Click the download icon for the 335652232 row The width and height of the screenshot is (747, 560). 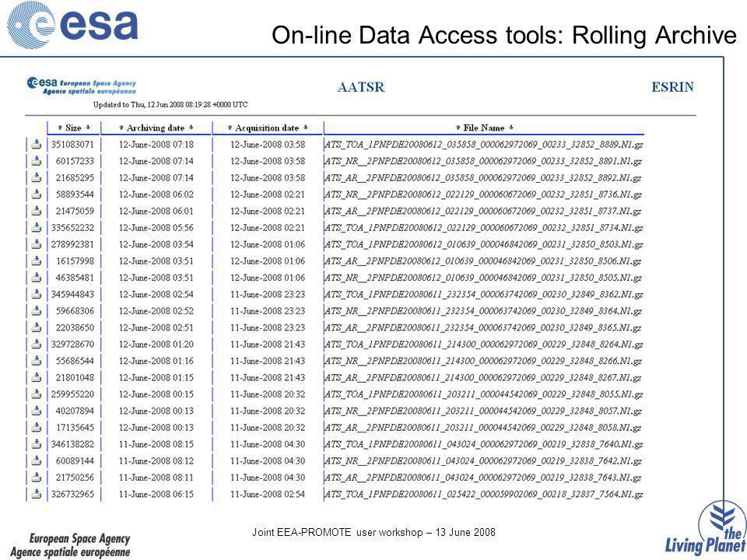click(x=37, y=228)
